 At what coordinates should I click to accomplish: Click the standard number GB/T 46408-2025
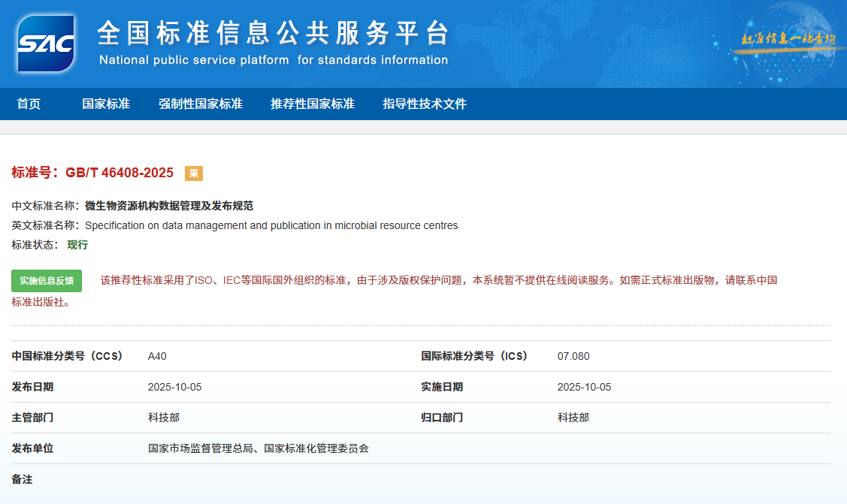tap(119, 173)
